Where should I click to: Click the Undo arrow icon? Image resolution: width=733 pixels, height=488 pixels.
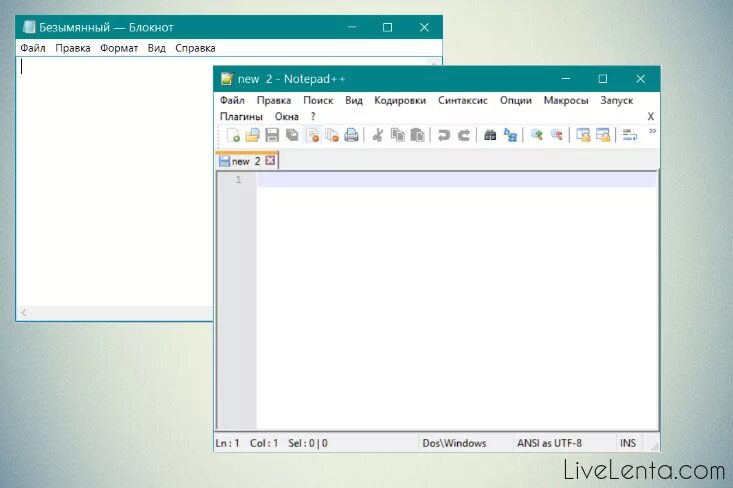pyautogui.click(x=444, y=135)
